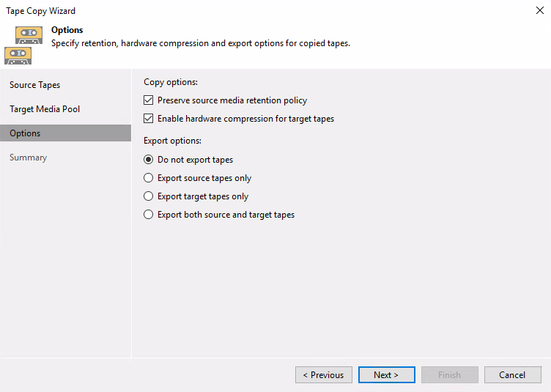
Task: Click the greyed-out Finish button
Action: coord(449,375)
